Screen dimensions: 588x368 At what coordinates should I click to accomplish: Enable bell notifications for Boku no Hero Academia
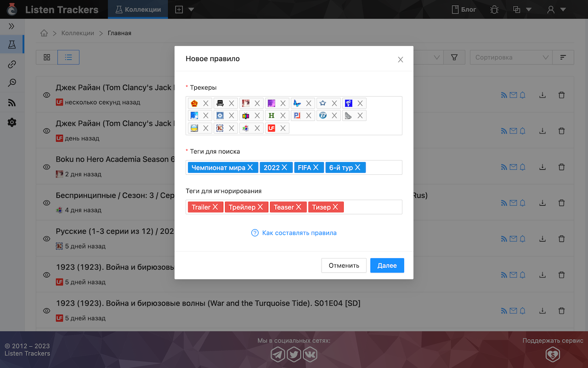522,167
